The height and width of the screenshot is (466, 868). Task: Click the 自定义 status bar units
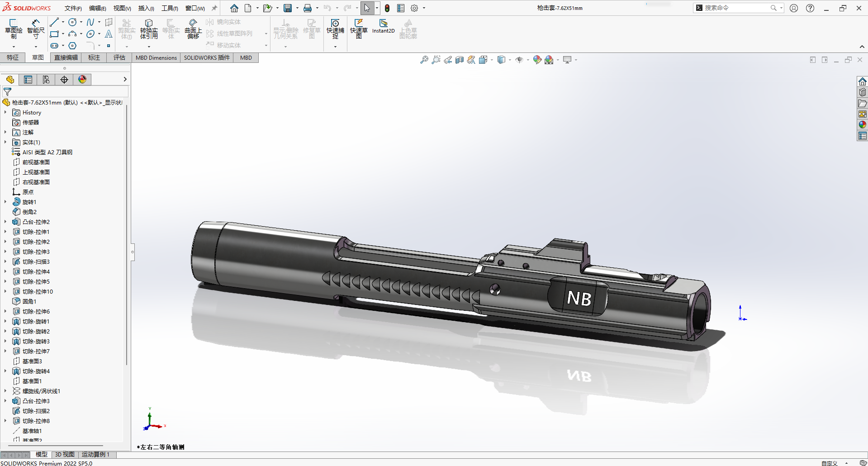830,463
